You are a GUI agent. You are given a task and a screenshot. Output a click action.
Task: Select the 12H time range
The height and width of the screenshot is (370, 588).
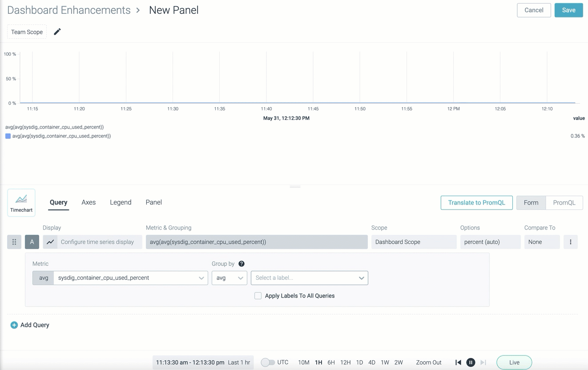pyautogui.click(x=346, y=362)
